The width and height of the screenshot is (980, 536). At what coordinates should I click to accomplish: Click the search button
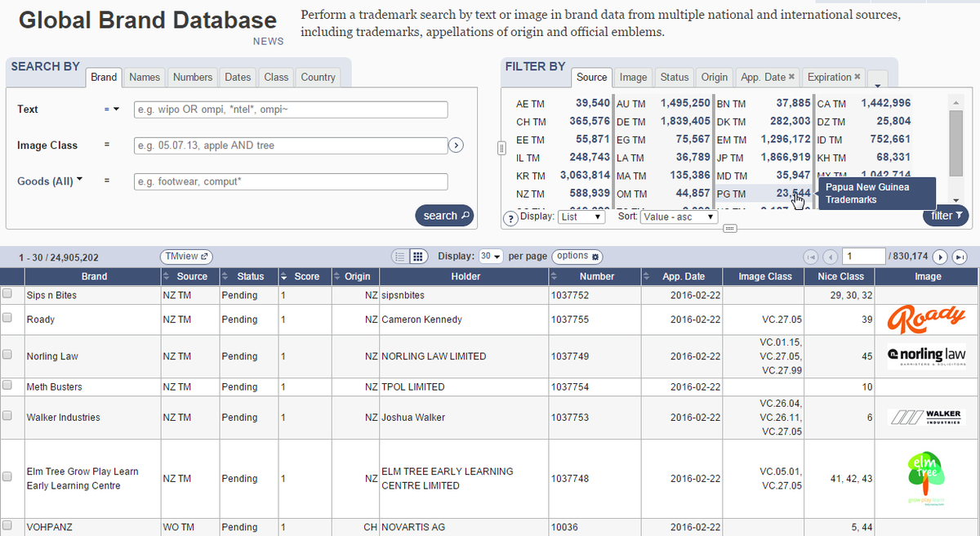point(444,216)
